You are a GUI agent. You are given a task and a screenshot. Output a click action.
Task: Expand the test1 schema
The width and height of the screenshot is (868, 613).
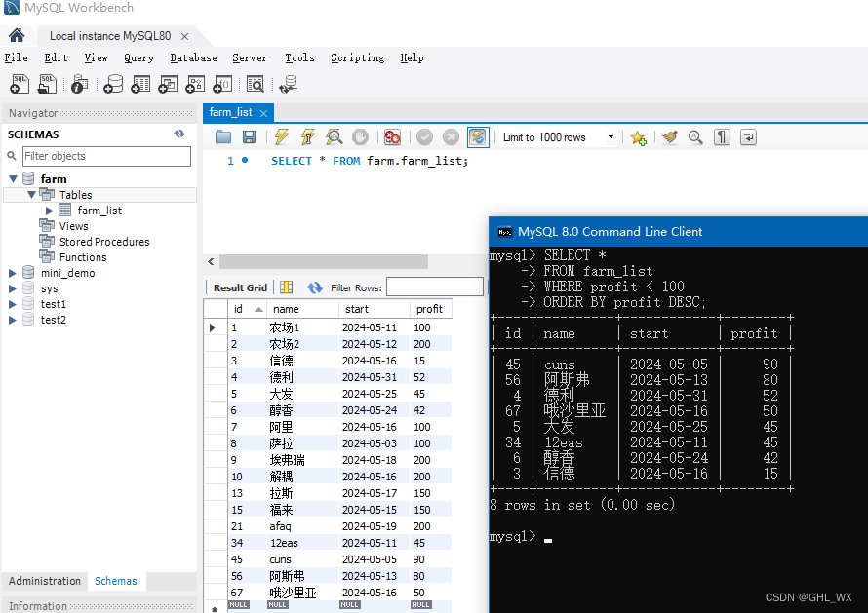pyautogui.click(x=12, y=304)
